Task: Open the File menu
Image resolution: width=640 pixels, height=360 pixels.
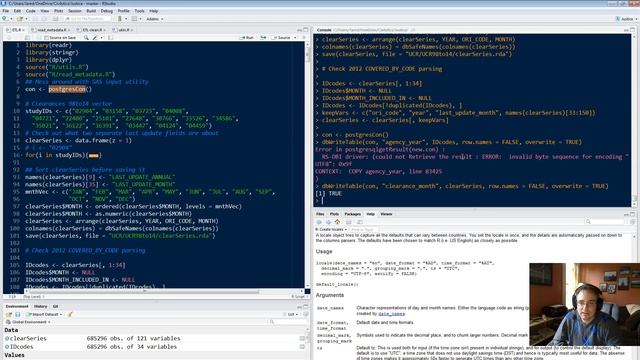Action: click(5, 11)
